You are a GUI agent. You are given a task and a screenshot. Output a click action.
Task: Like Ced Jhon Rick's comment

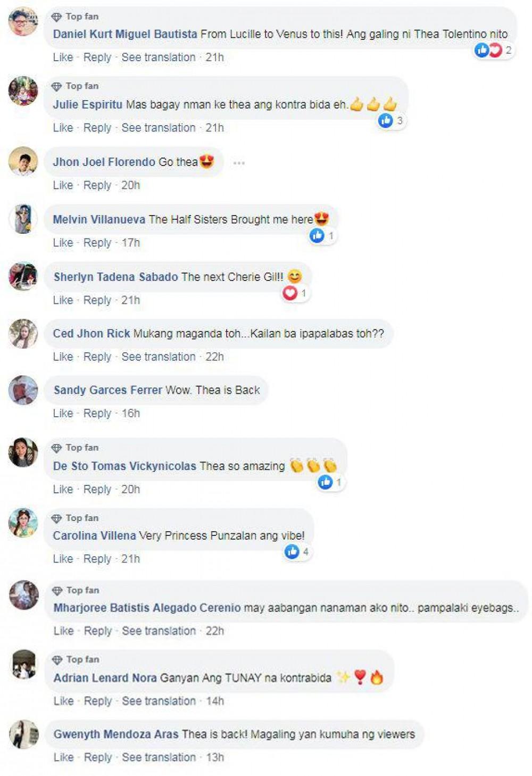(63, 357)
